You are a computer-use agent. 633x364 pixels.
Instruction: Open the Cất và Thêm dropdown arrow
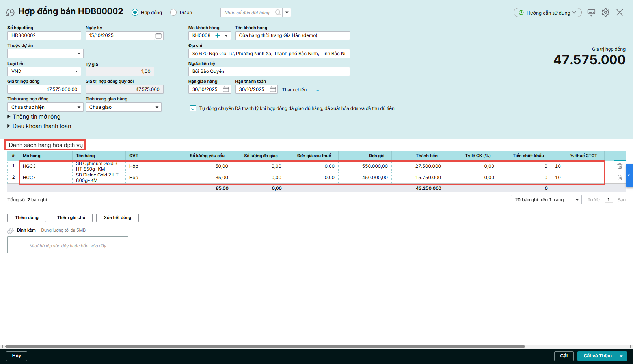coord(621,356)
